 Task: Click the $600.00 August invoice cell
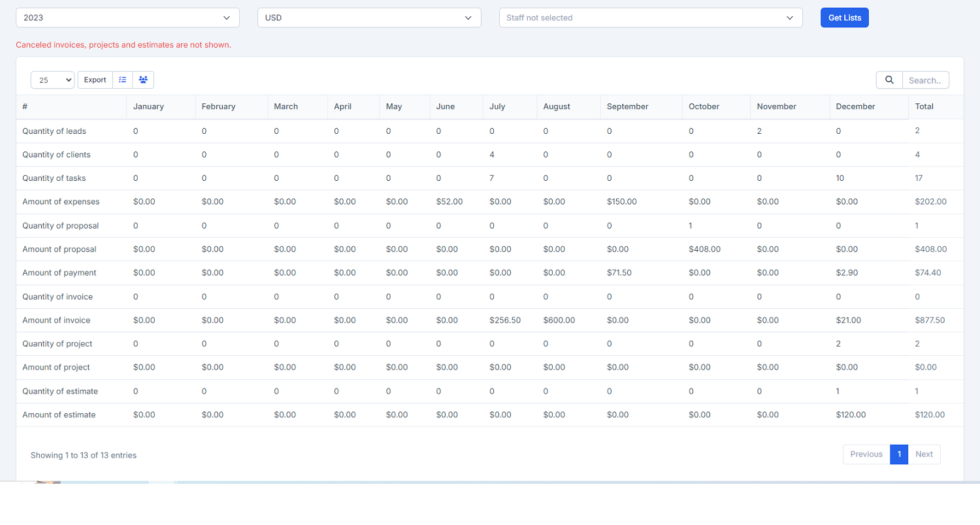click(559, 321)
